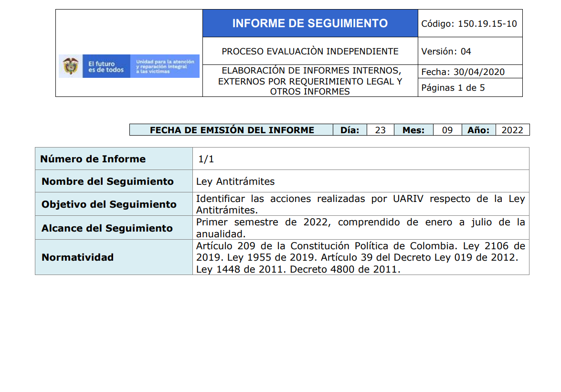The height and width of the screenshot is (392, 561).
Task: Click 'FECHA DE EMISIÓN DEL INFORME' label
Action: (x=232, y=130)
